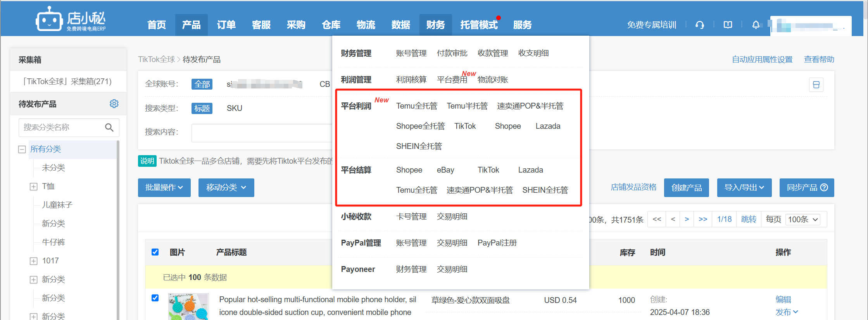This screenshot has height=320, width=868.
Task: Open 发布 dropdown for first product
Action: [x=787, y=312]
